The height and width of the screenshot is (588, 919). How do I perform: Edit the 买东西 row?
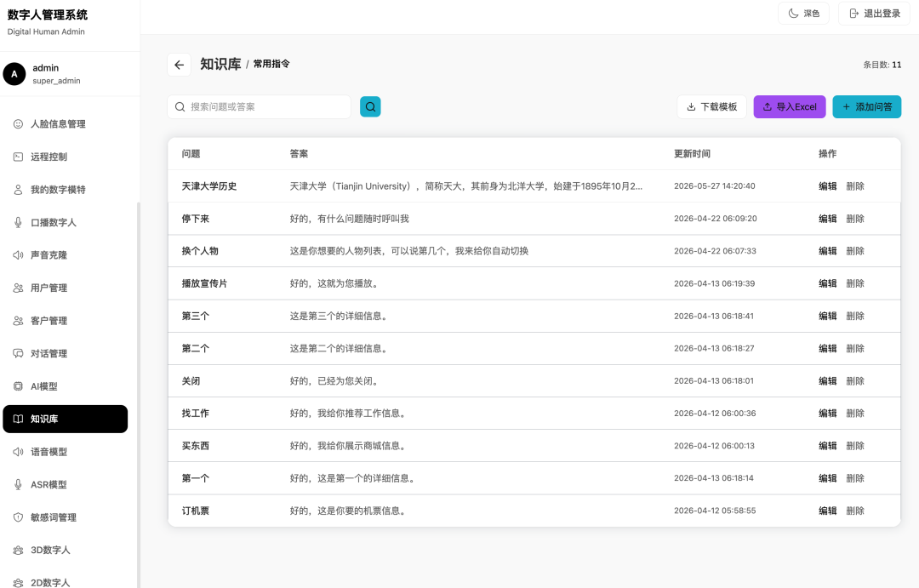[828, 446]
